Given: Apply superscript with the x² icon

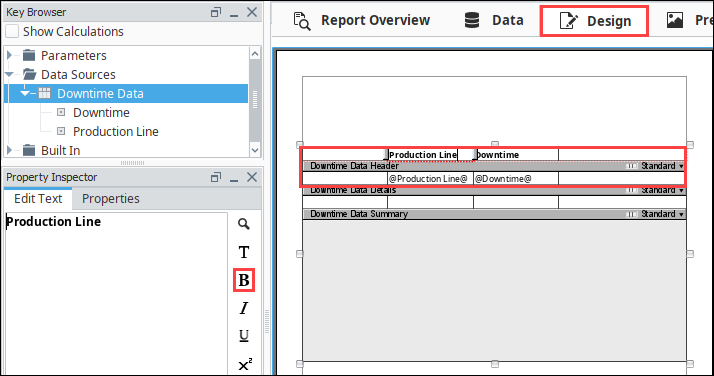Looking at the screenshot, I should pos(245,364).
